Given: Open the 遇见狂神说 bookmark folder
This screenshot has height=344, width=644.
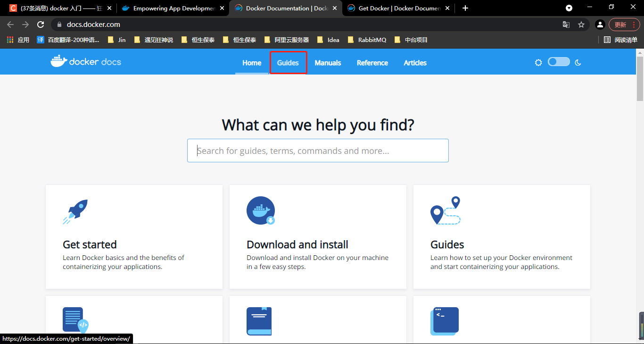Looking at the screenshot, I should [x=154, y=40].
